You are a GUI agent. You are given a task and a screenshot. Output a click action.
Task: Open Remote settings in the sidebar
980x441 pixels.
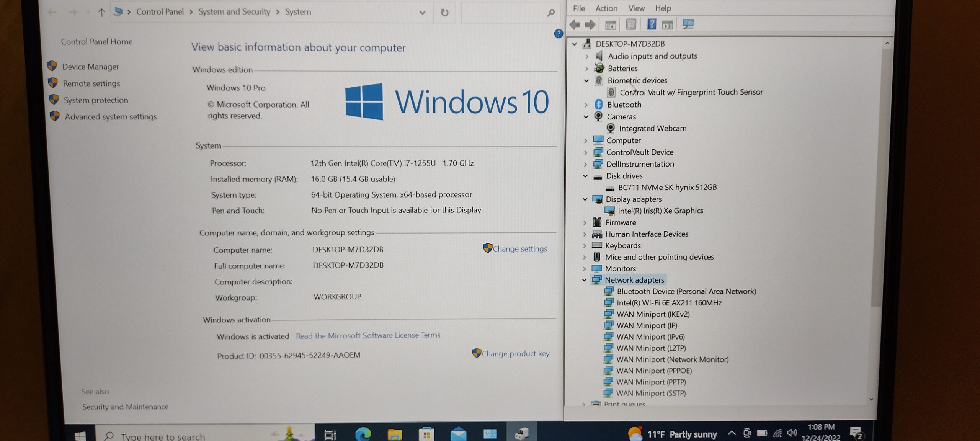coord(91,83)
